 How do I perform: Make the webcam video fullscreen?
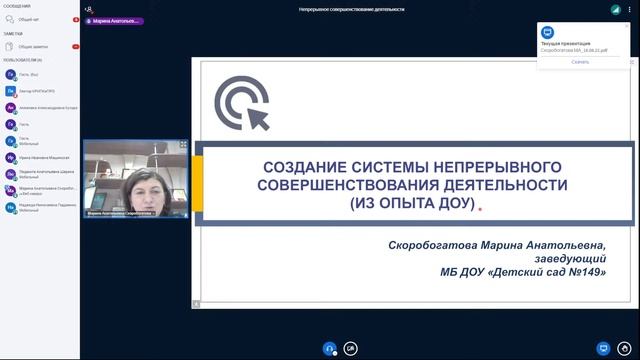[x=183, y=144]
